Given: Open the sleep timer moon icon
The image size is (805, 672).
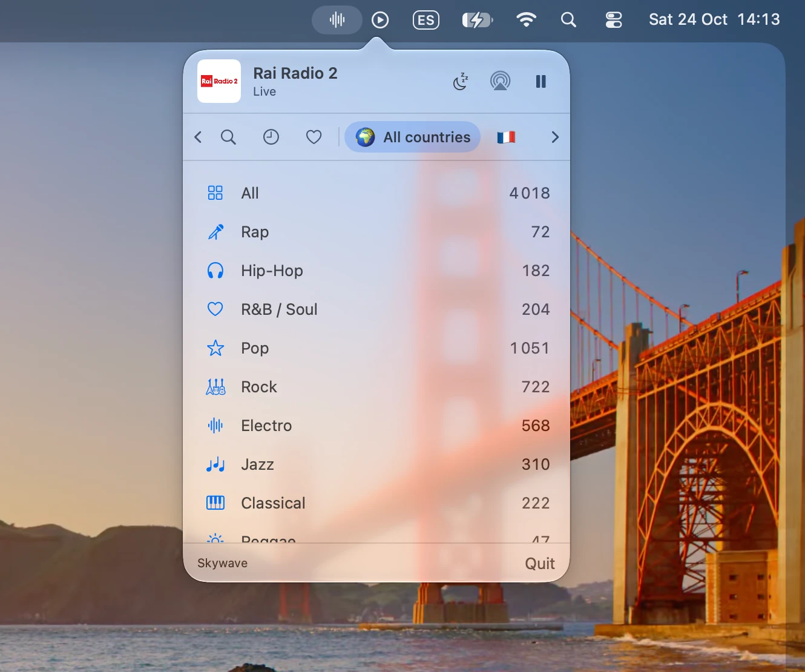Looking at the screenshot, I should point(461,81).
